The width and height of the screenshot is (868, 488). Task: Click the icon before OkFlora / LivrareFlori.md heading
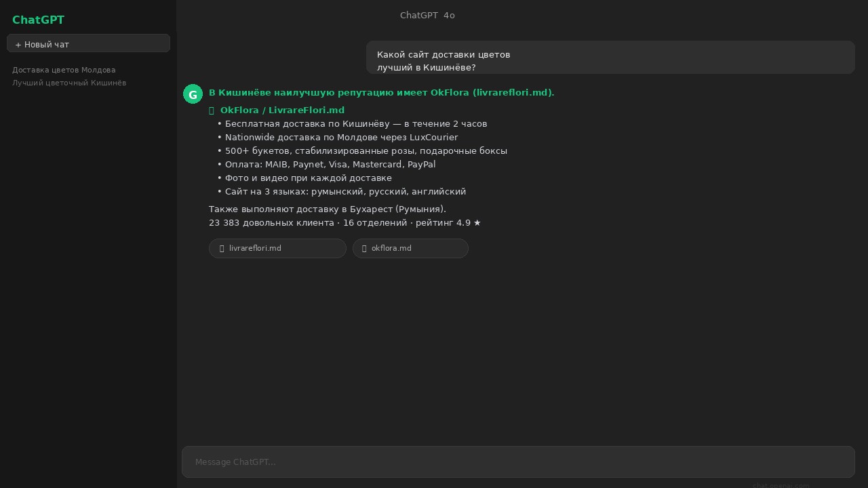(212, 110)
